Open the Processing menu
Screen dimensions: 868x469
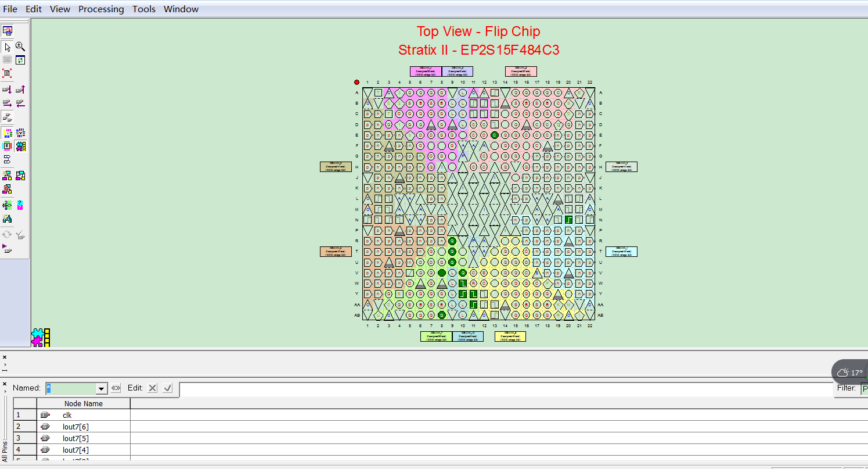coord(101,9)
